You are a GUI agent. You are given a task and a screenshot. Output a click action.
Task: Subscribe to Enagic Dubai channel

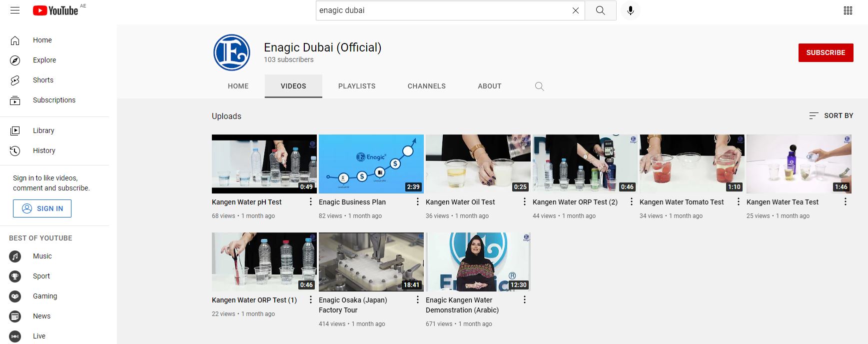tap(826, 52)
